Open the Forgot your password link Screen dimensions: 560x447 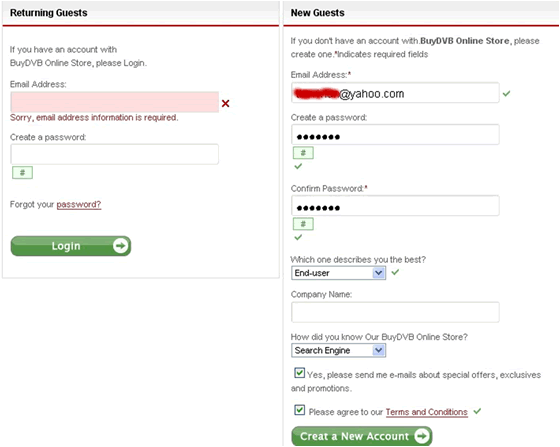click(x=79, y=205)
